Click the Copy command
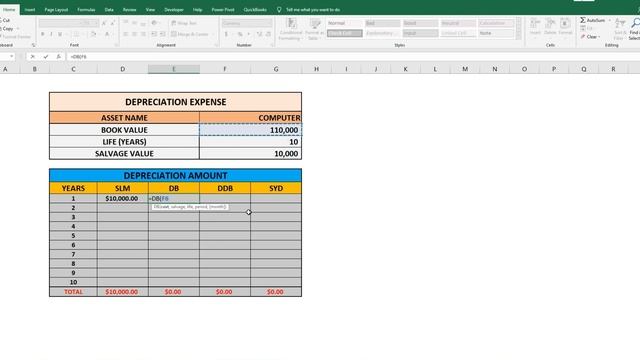Screen dimensions: 640x360 click(7, 29)
